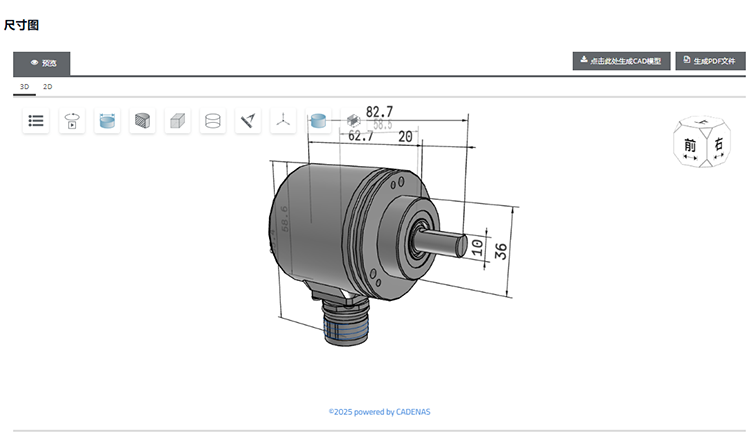
Task: Start the rotate animation playback icon
Action: [72, 121]
